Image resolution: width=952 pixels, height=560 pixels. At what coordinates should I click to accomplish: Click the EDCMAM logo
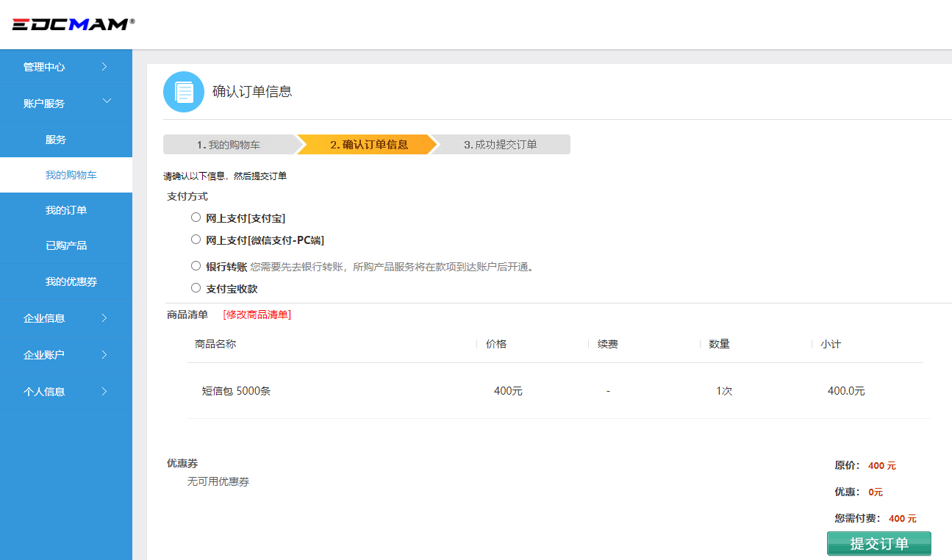73,24
